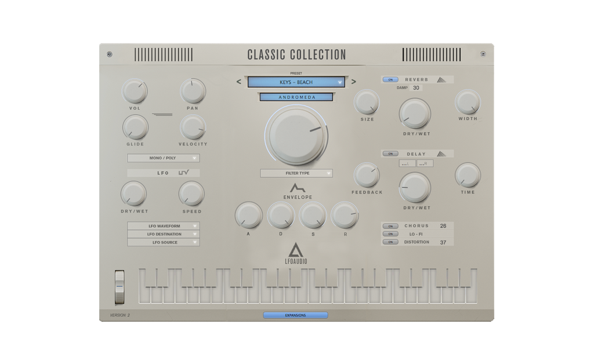Click the top-right corner screw icon
This screenshot has width=594, height=364.
coord(483,54)
